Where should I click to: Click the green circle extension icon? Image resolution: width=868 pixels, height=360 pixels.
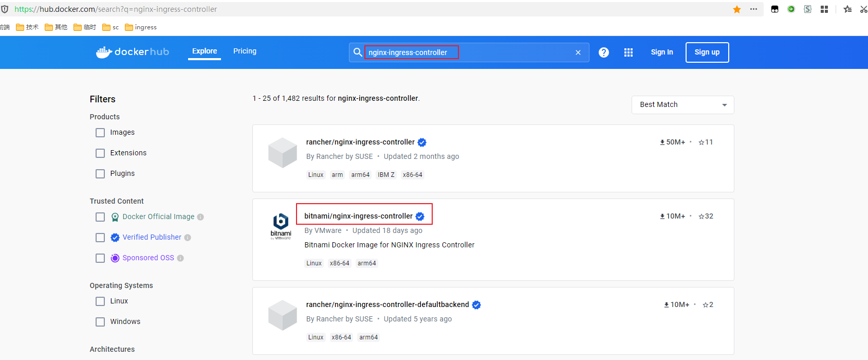point(791,9)
